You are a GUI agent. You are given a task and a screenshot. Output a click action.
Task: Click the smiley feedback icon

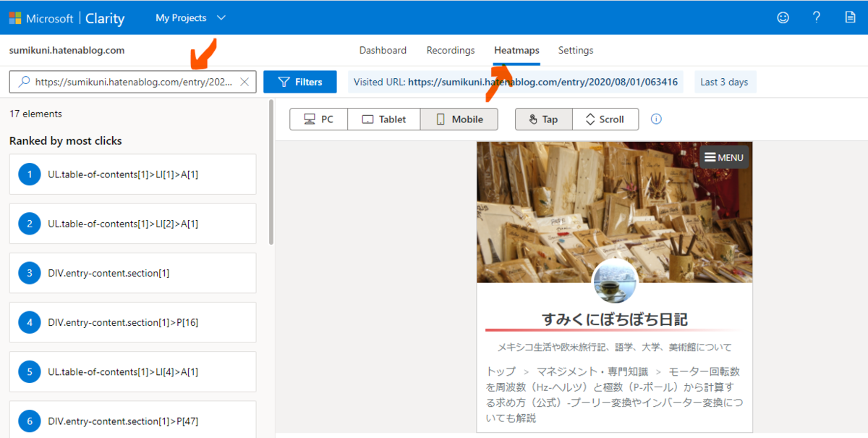click(783, 17)
